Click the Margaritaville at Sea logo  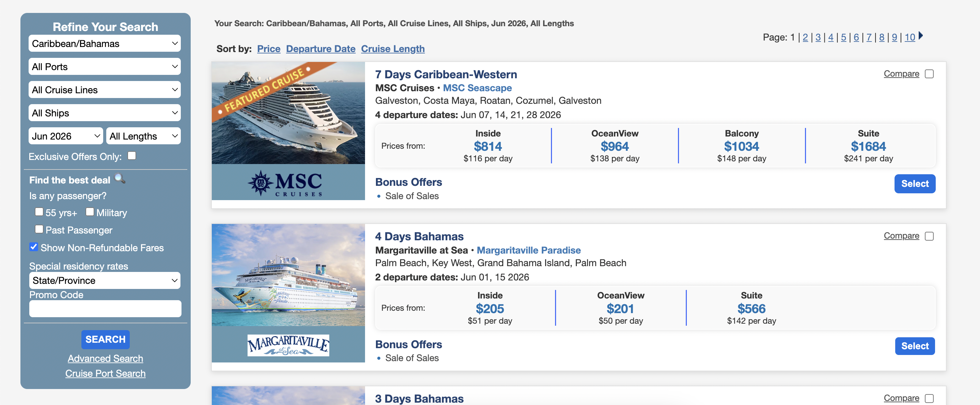[x=288, y=345]
